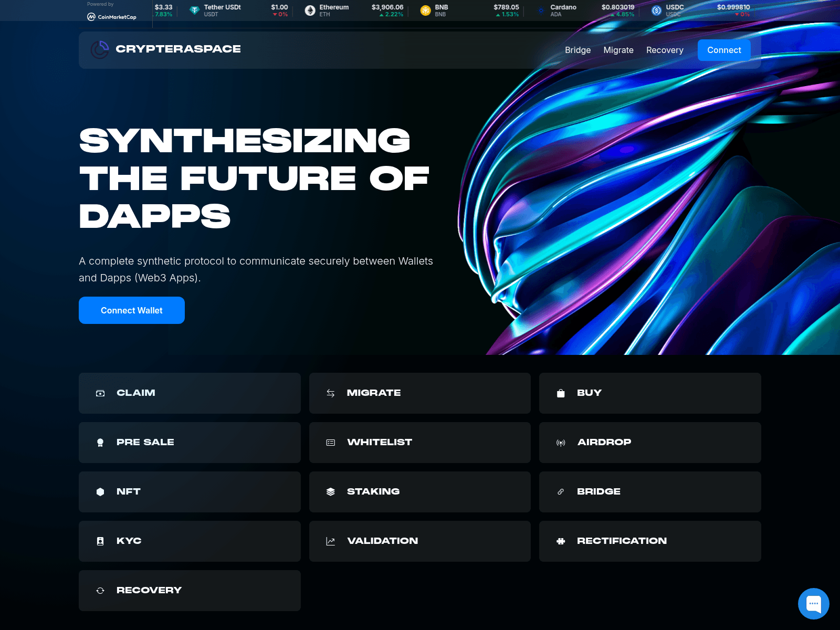This screenshot has height=630, width=840.
Task: Click the Recovery refresh-arrows icon
Action: (100, 591)
